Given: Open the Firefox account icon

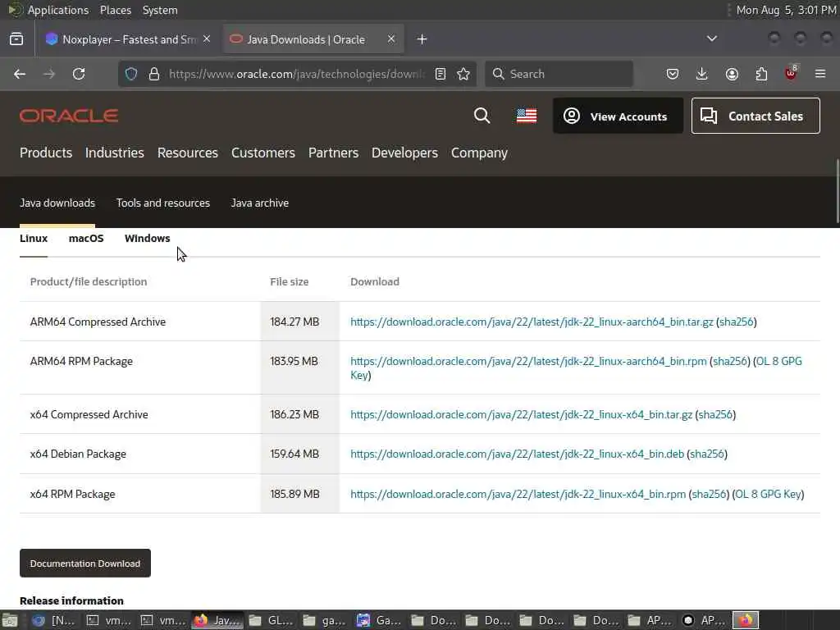Looking at the screenshot, I should pos(732,74).
